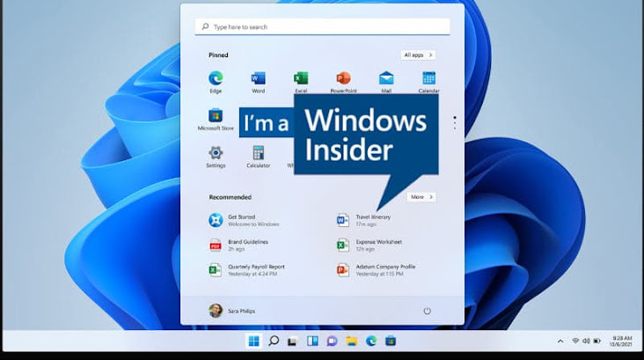Open the Widgets panel from the taskbar
This screenshot has height=360, width=644.
click(312, 341)
